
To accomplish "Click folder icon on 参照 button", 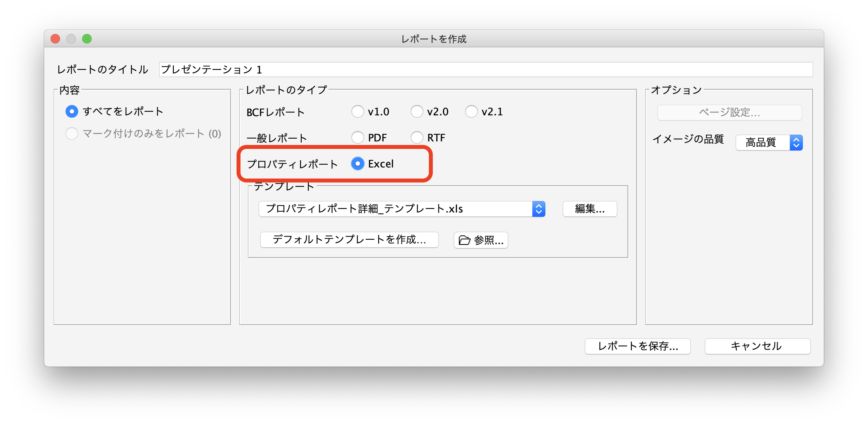I will (464, 241).
